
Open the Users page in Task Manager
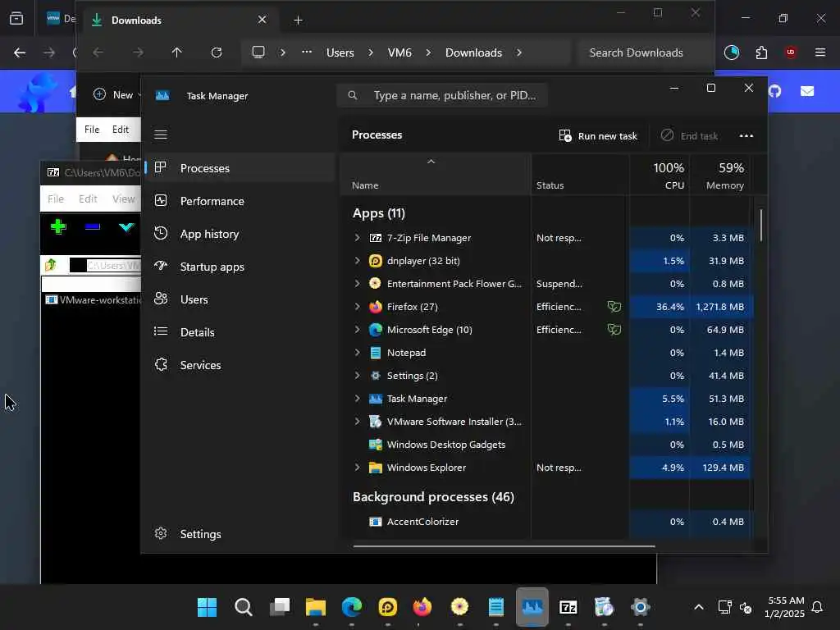click(x=240, y=299)
